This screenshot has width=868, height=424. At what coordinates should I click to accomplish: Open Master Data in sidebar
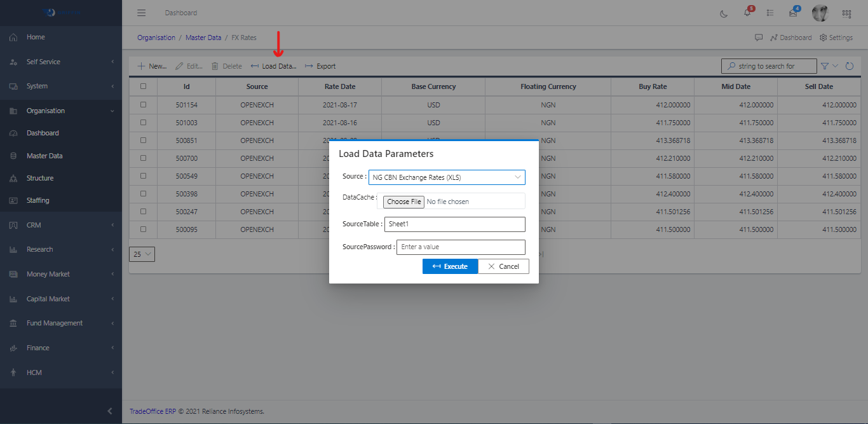[x=44, y=156]
